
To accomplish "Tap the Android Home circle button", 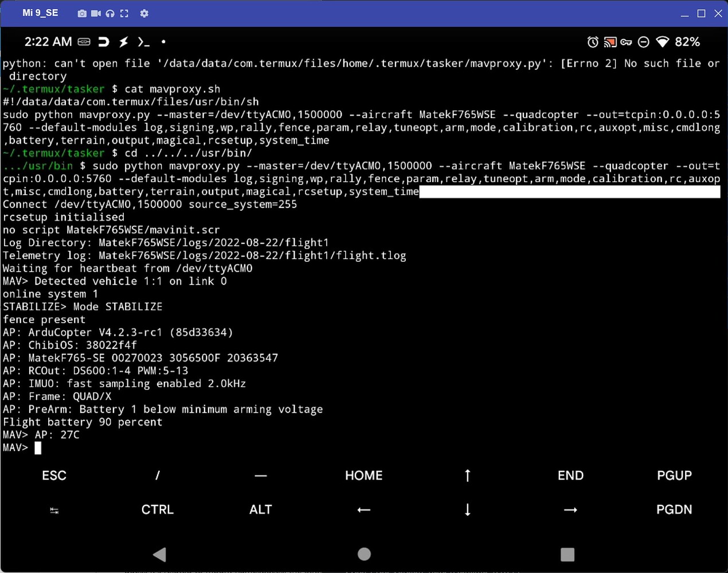I will [364, 554].
